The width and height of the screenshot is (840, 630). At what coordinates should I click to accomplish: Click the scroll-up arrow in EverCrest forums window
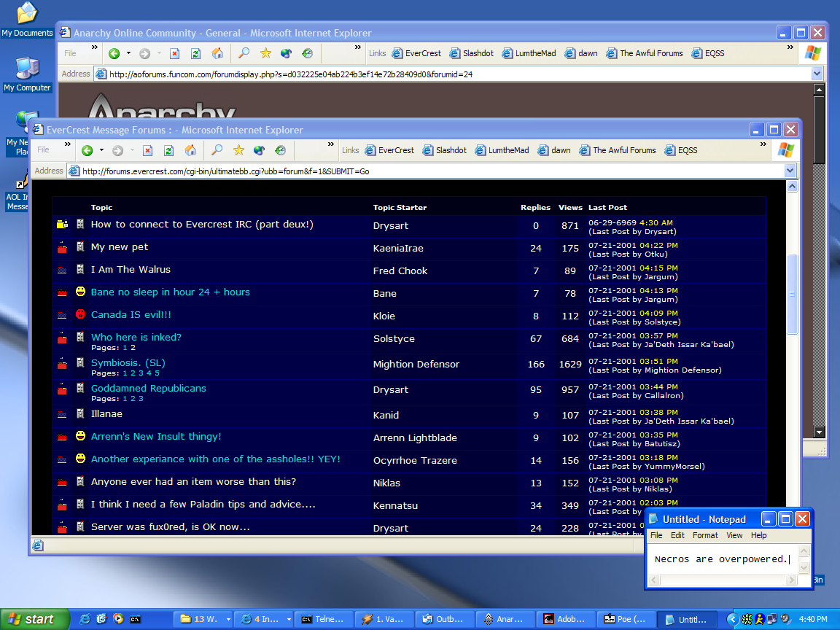[x=792, y=187]
